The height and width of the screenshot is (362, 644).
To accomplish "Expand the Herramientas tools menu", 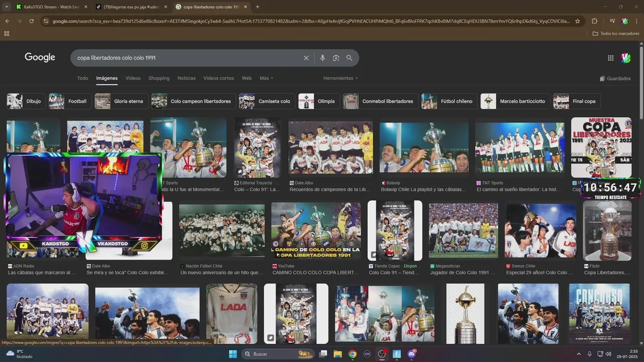I will click(x=341, y=78).
